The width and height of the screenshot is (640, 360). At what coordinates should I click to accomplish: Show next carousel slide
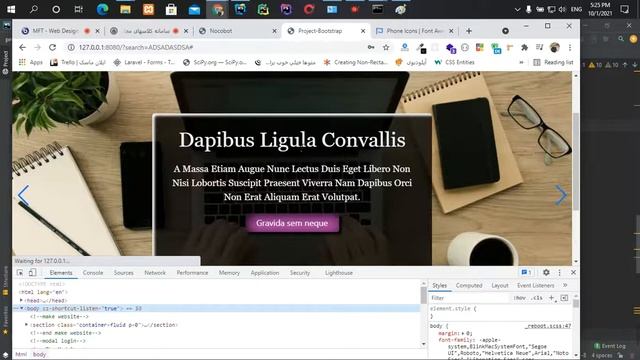click(x=561, y=195)
